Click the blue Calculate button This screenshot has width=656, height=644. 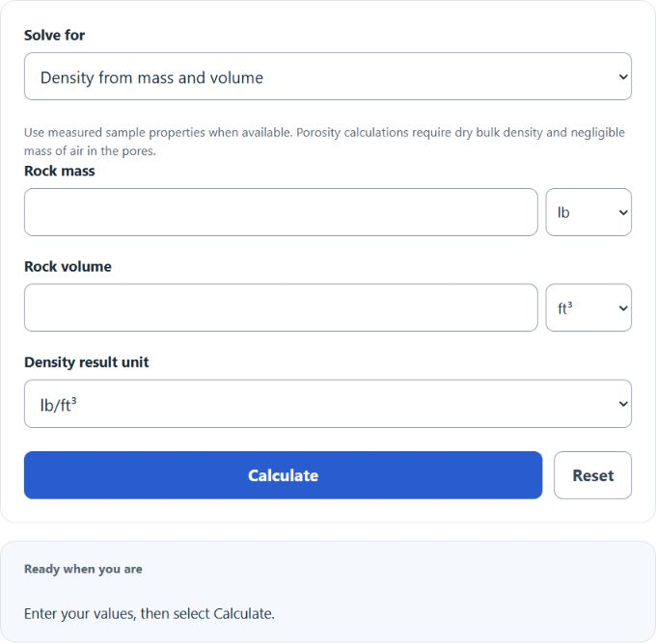(283, 475)
